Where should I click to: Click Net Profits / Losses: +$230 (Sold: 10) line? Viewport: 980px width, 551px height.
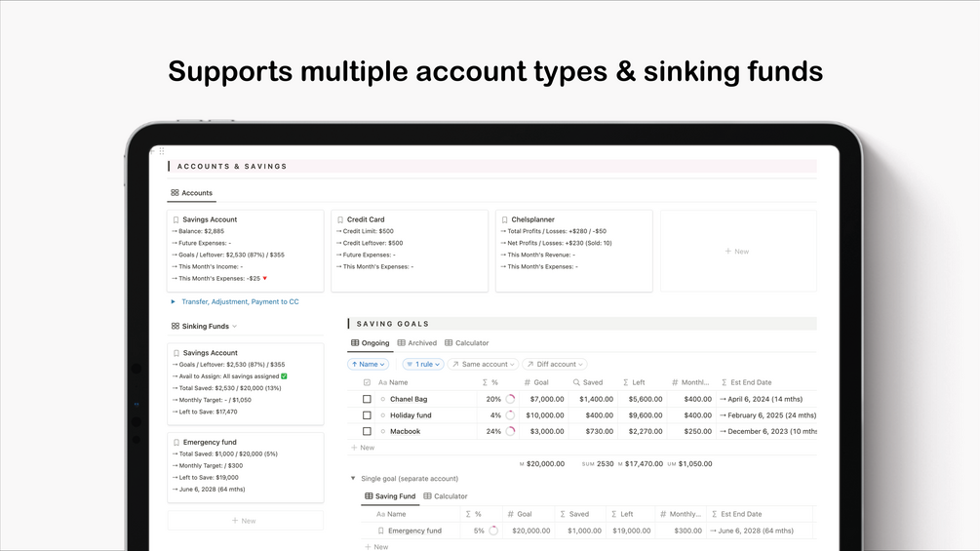click(x=556, y=243)
